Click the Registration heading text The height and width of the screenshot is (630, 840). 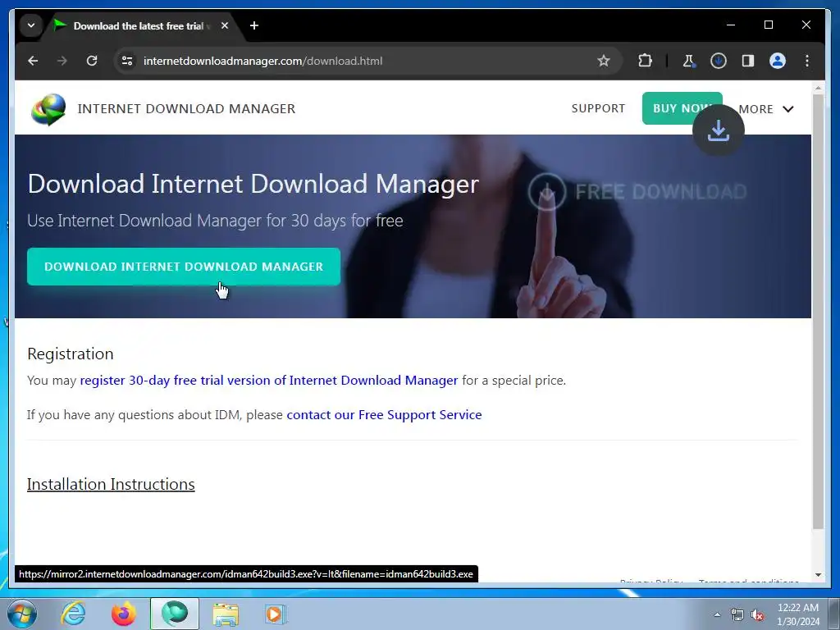pos(71,354)
